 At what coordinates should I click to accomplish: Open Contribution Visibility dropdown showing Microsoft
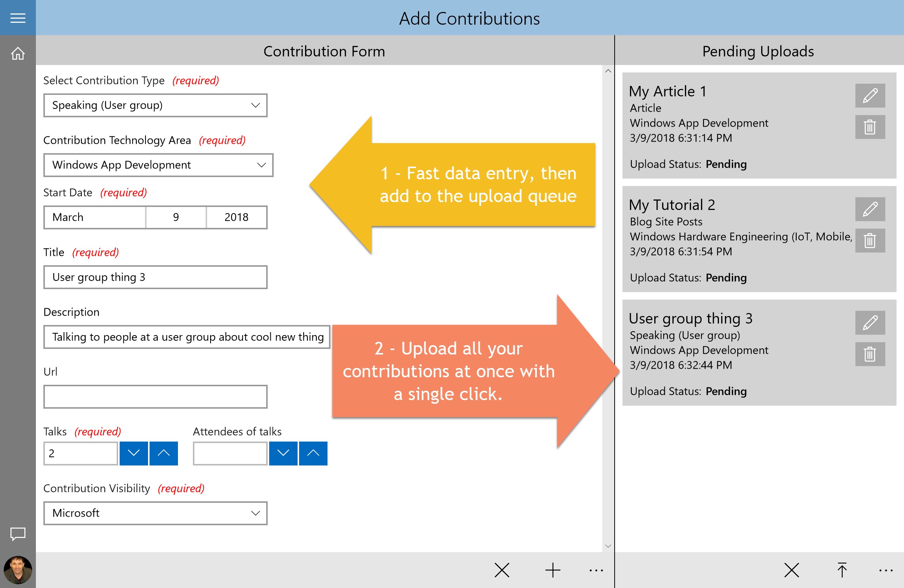click(156, 513)
